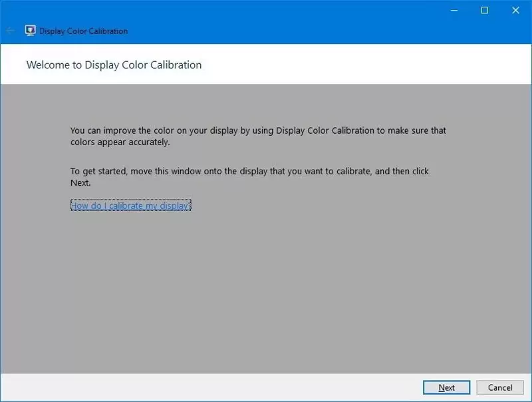Open 'How do I calibrate my display?' link
532x402 pixels.
(x=130, y=206)
